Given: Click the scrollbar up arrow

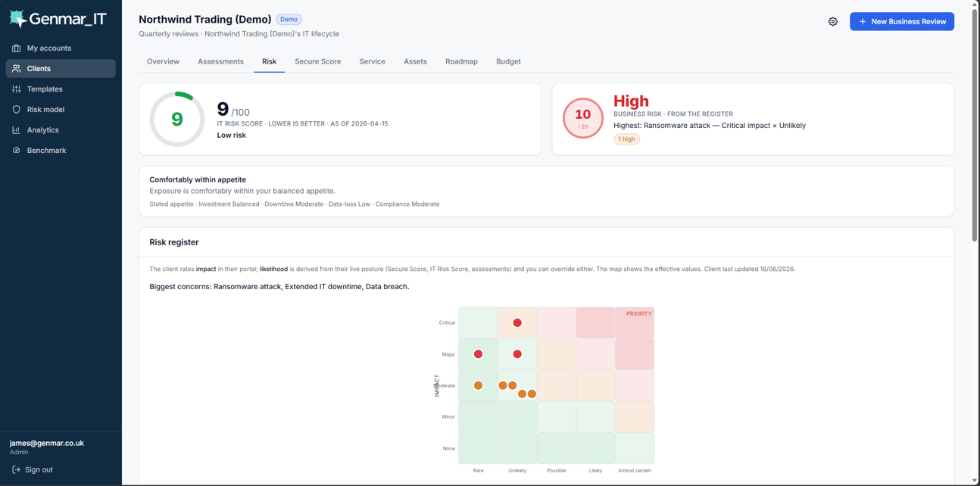Looking at the screenshot, I should (975, 5).
